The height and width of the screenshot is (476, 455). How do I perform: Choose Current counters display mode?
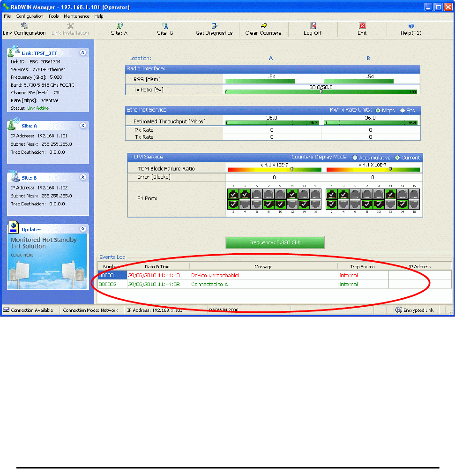(x=397, y=158)
